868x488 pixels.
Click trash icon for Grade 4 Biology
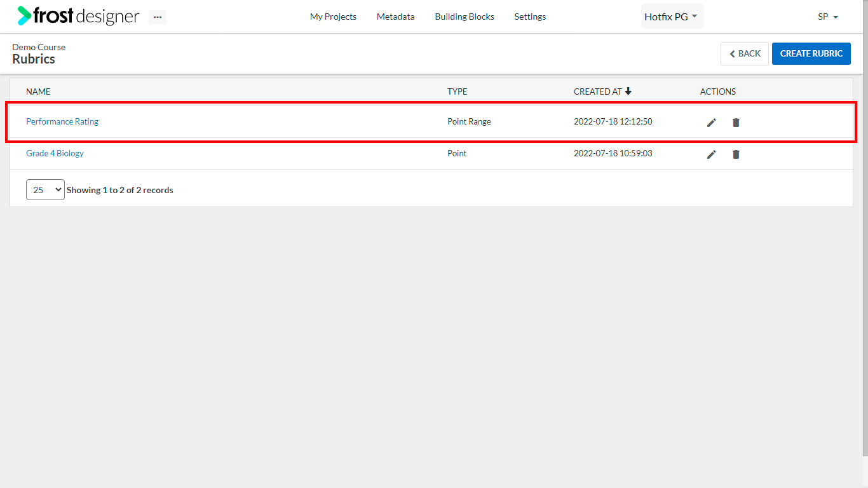pos(736,154)
